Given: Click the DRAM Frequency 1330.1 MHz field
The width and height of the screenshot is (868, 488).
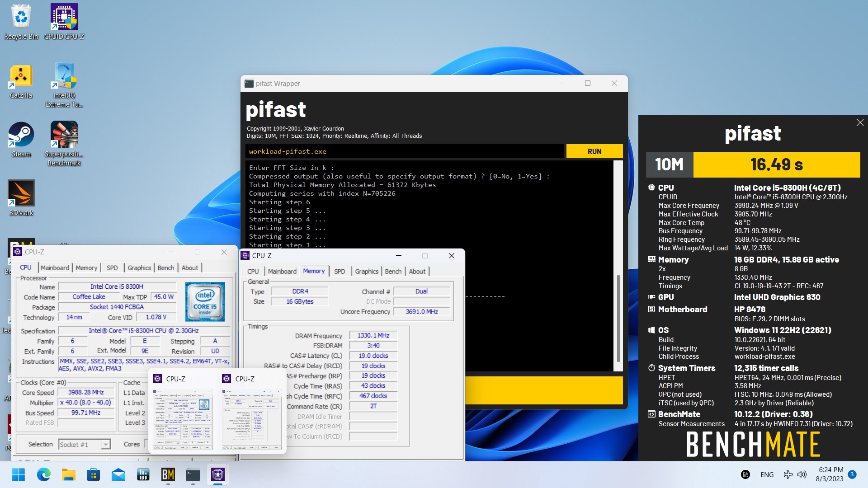Looking at the screenshot, I should (373, 335).
